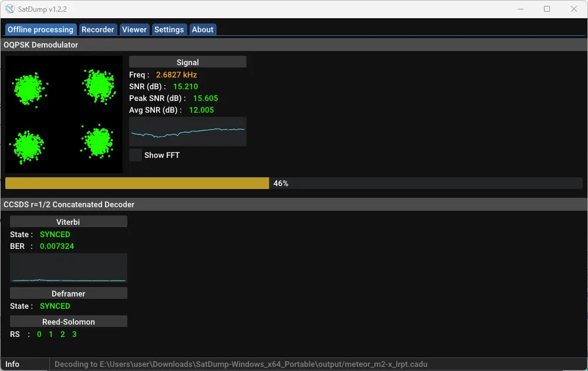Select the Offline processing tab
The width and height of the screenshot is (588, 371).
(40, 29)
